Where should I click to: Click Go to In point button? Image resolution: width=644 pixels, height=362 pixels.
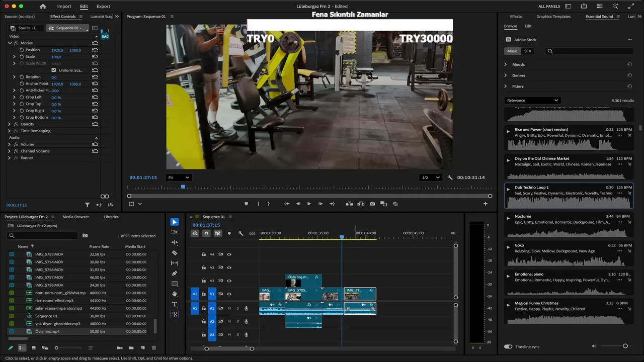click(287, 204)
